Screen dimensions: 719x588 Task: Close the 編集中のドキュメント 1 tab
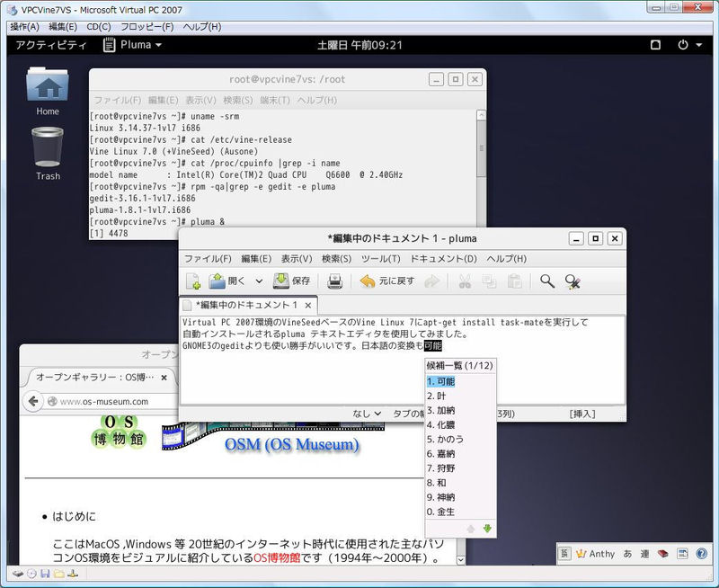click(x=308, y=306)
